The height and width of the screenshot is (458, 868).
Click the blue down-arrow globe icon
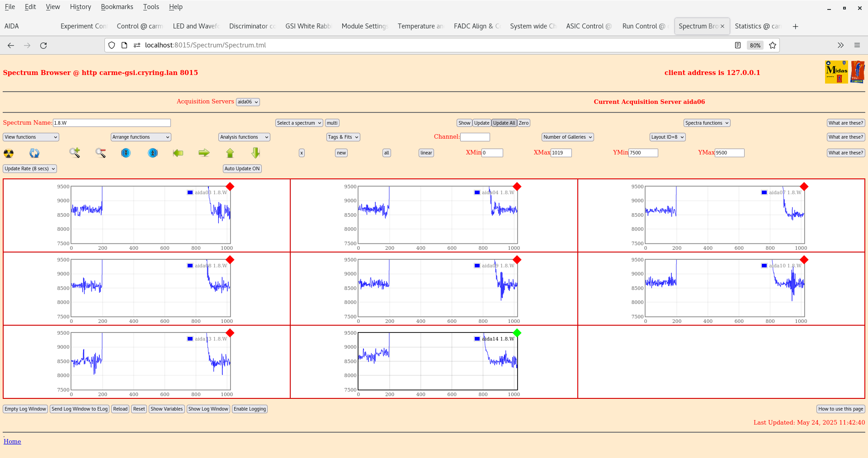125,153
